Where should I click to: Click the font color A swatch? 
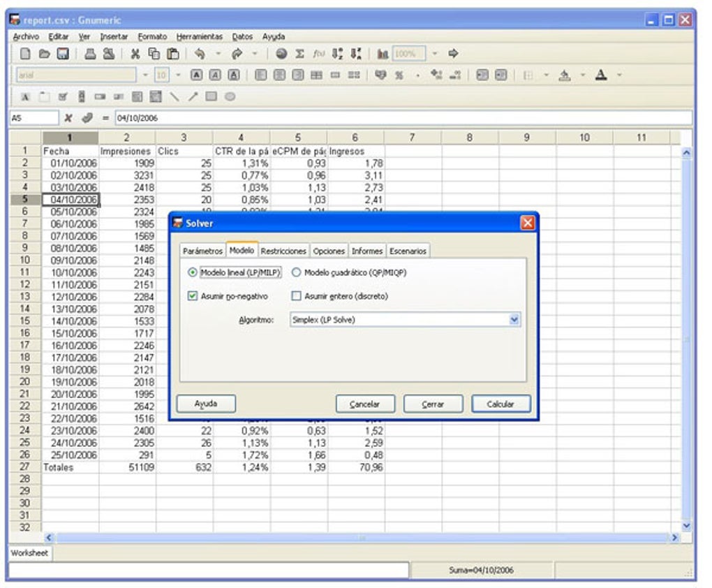(x=600, y=75)
